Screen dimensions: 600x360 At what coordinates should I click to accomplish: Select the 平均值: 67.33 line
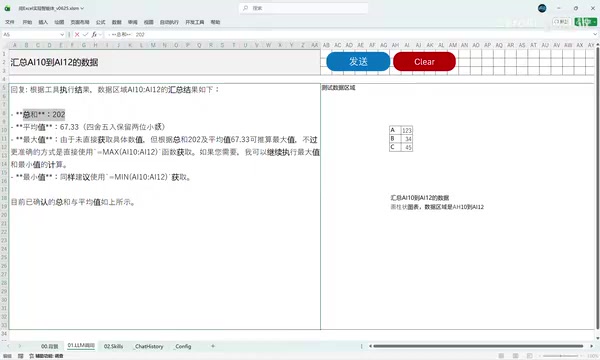pos(88,127)
